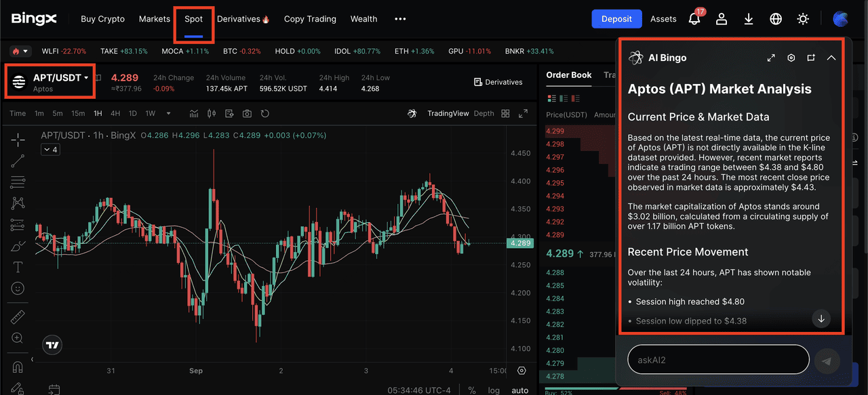Viewport: 868px width, 395px height.
Task: Open the emoji sticker tool
Action: point(18,289)
